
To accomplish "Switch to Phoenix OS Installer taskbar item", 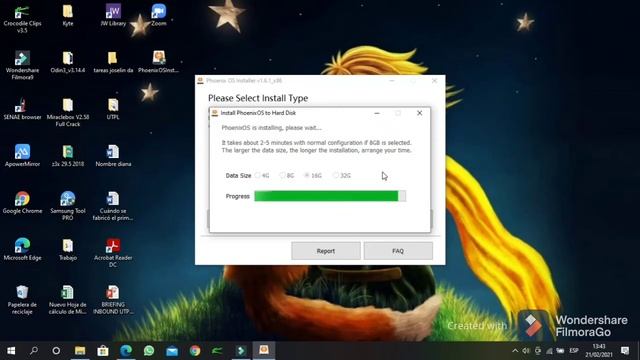I will tap(264, 351).
